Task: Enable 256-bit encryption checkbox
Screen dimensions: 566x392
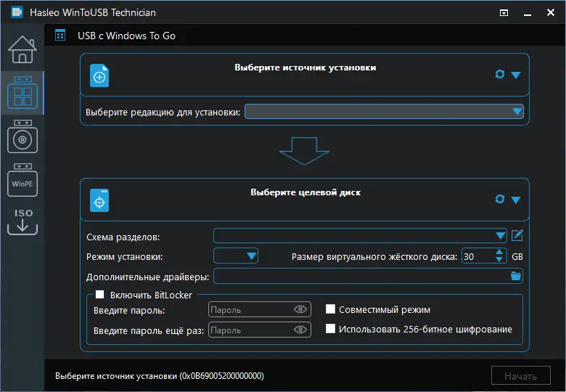Action: click(330, 328)
